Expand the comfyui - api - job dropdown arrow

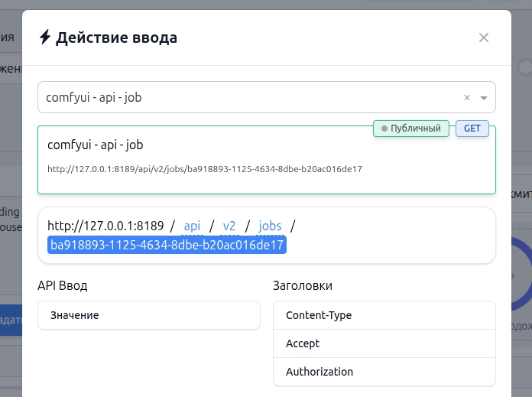click(484, 98)
